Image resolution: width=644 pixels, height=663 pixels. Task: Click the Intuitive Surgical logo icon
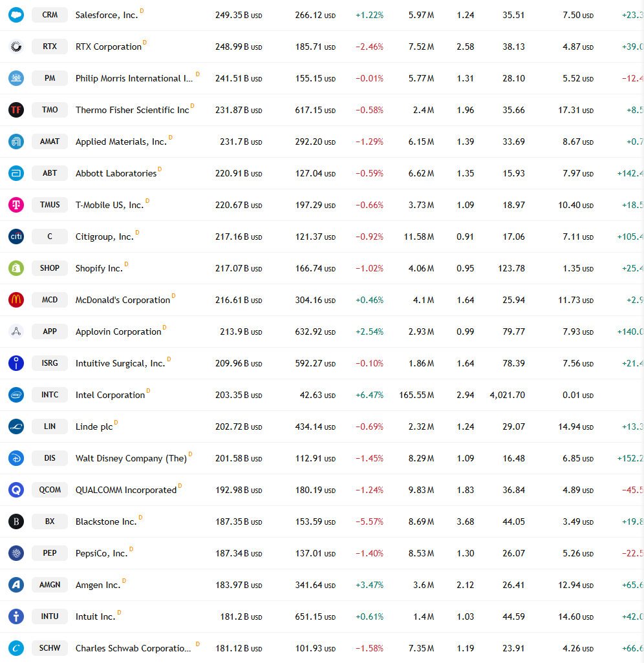tap(16, 363)
